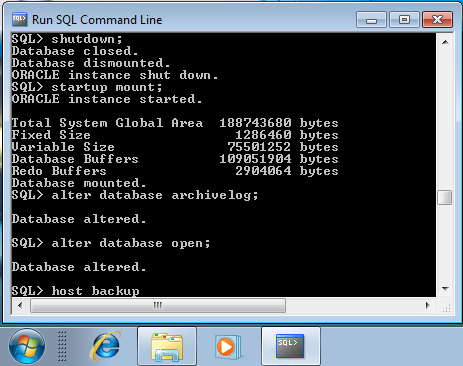Click the value 2904064 bytes

[x=287, y=171]
